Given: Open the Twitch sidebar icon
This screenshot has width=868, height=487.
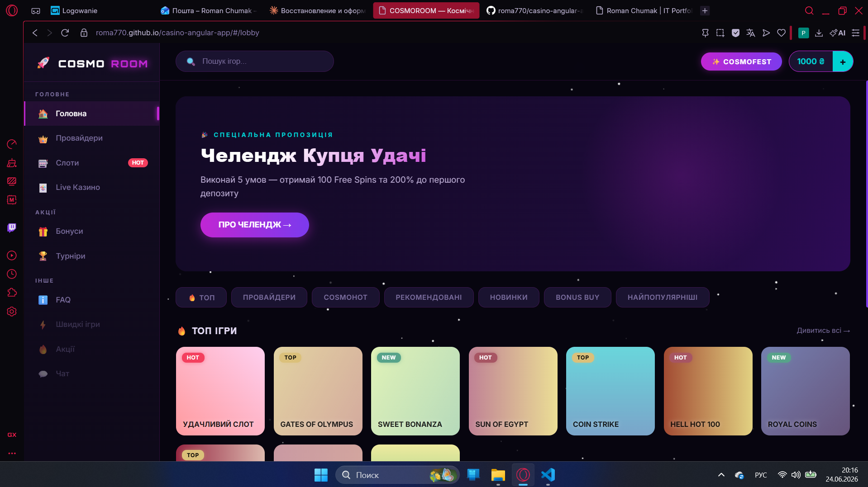Looking at the screenshot, I should pyautogui.click(x=12, y=227).
